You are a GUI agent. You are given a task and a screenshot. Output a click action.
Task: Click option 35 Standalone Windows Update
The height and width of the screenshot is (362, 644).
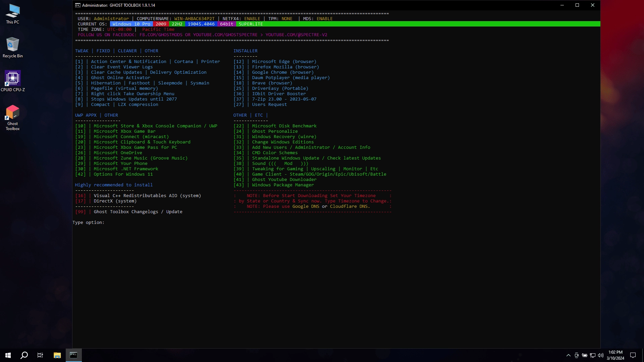click(307, 158)
